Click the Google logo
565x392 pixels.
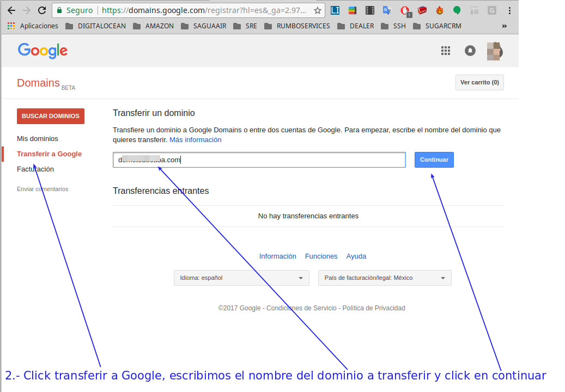click(42, 51)
